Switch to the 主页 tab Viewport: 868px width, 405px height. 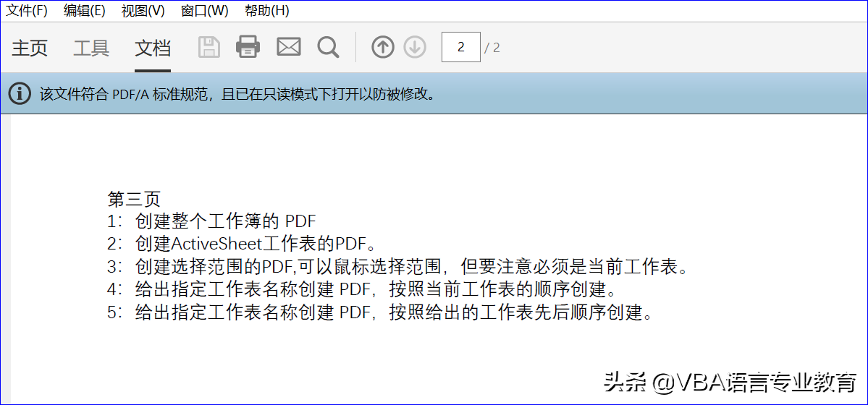(30, 48)
